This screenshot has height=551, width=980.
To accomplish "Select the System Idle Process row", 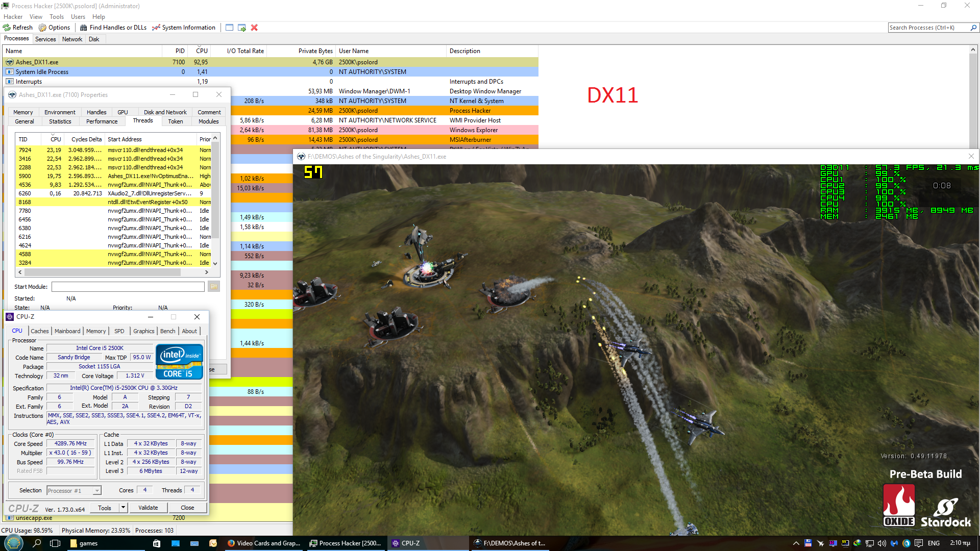I will pyautogui.click(x=271, y=72).
